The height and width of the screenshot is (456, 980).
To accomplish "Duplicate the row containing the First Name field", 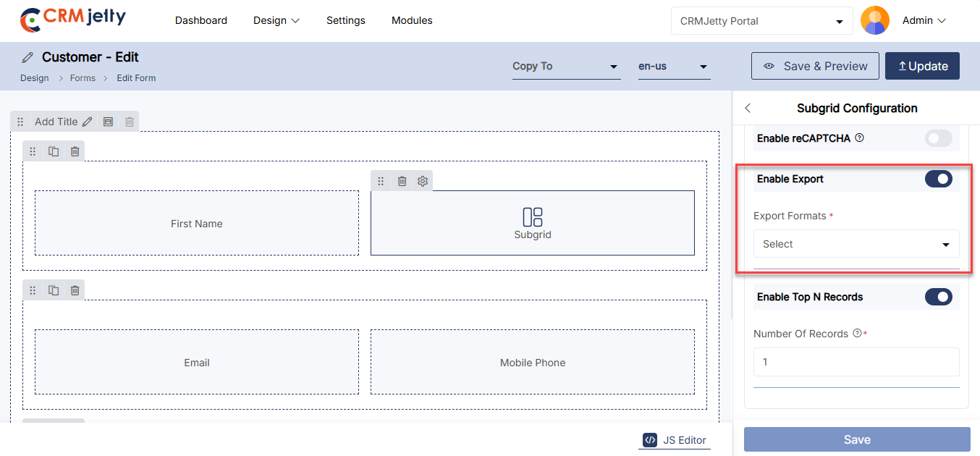I will pyautogui.click(x=54, y=151).
